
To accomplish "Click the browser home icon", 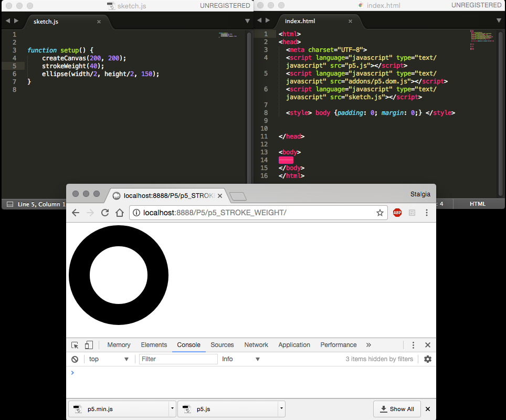I will click(x=119, y=213).
